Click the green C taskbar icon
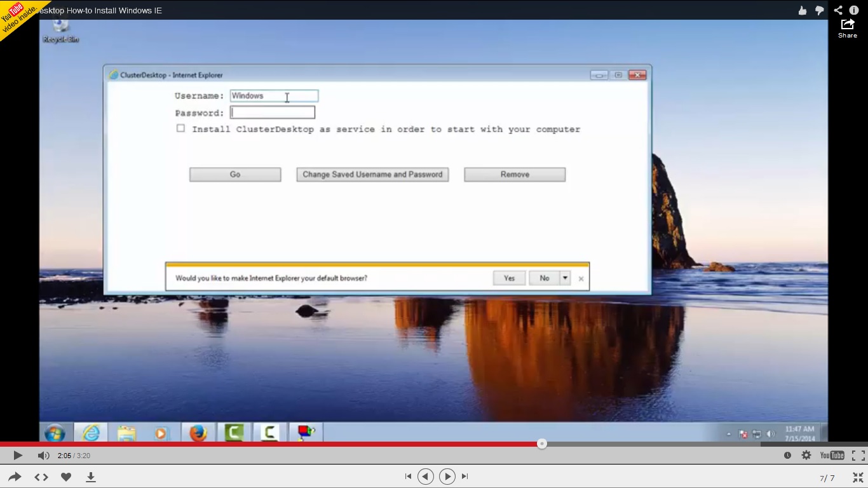The width and height of the screenshot is (868, 488). (x=234, y=433)
